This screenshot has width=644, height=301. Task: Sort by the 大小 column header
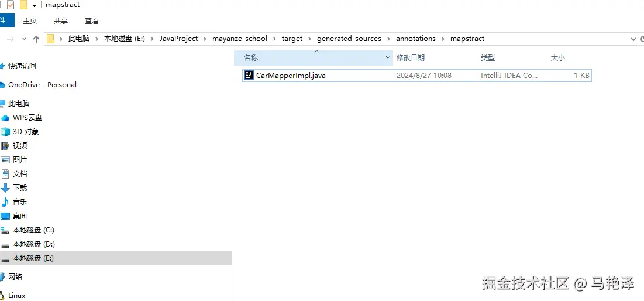[x=570, y=58]
